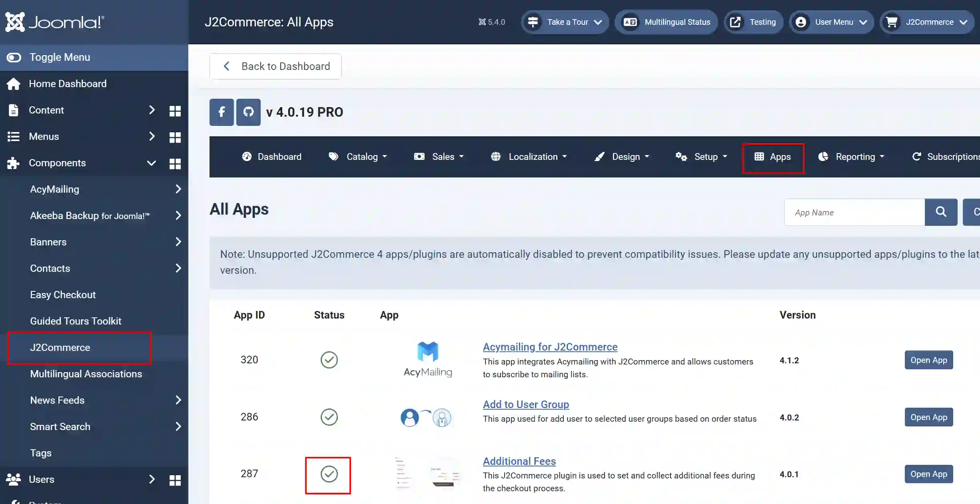This screenshot has width=980, height=504.
Task: Open Home Dashboard
Action: pos(68,84)
